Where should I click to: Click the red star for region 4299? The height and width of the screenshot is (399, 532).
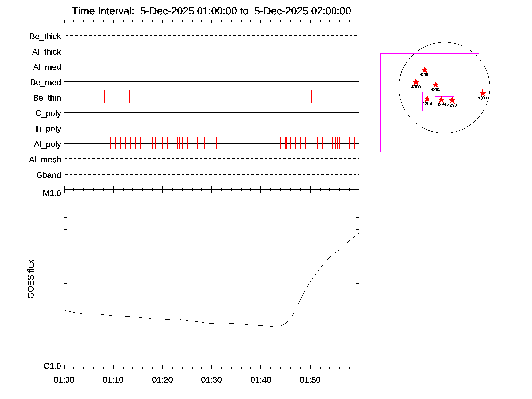coord(424,70)
